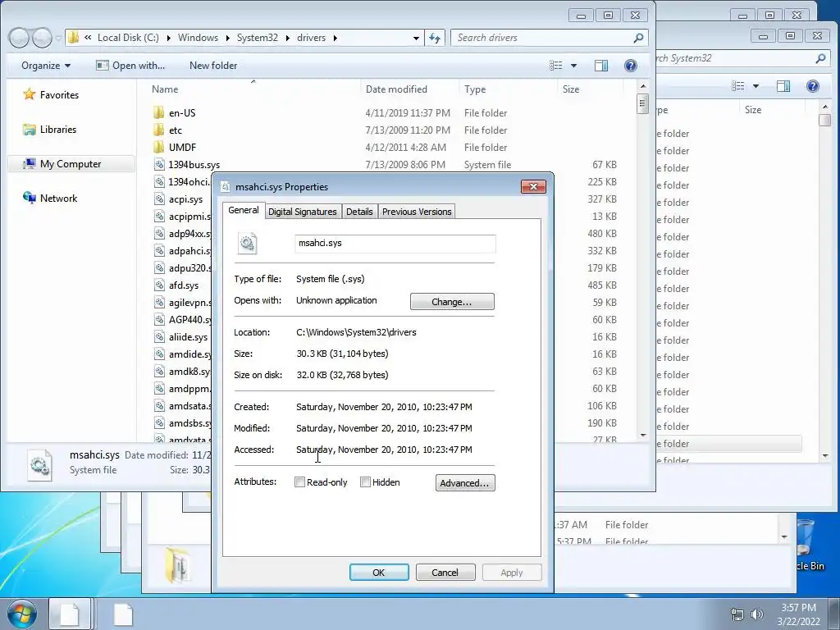Screen dimensions: 840x630
Task: Click the volume speaker icon in system tray
Action: tap(756, 614)
